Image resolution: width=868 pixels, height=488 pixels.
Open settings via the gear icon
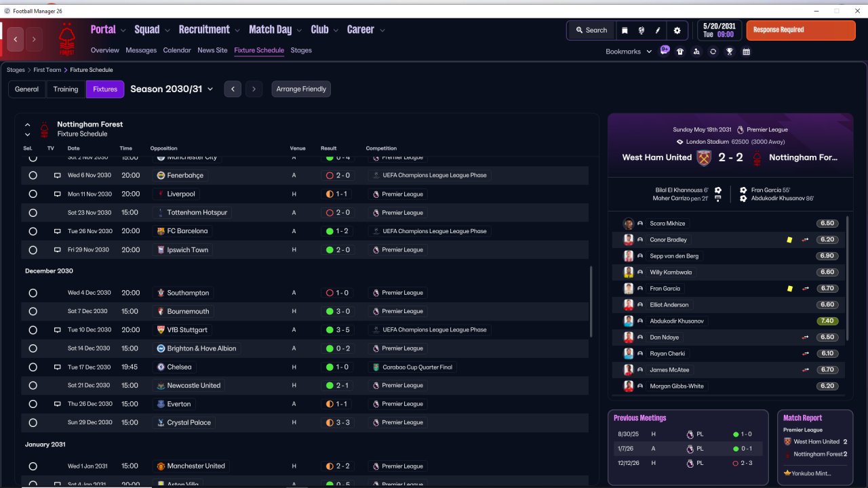[677, 30]
